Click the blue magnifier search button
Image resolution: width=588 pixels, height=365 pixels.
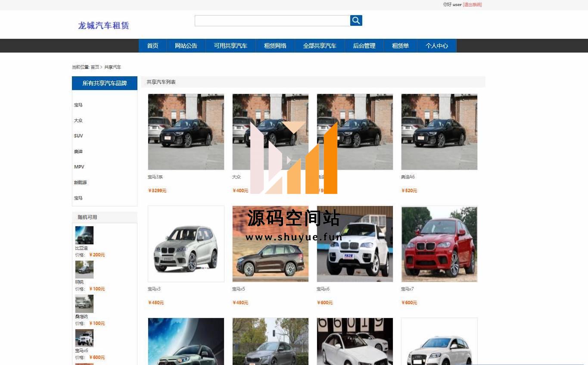(x=356, y=20)
